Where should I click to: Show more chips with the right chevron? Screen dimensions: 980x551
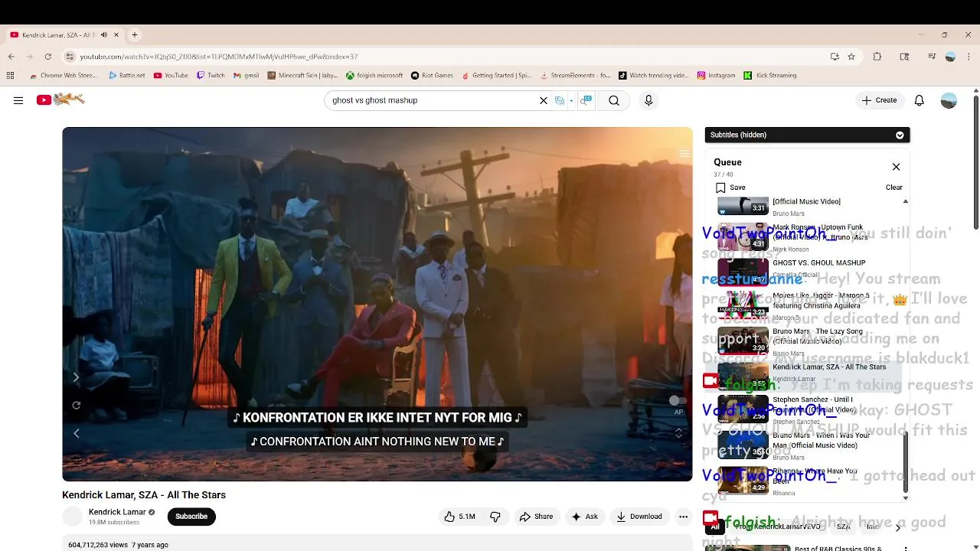(898, 527)
